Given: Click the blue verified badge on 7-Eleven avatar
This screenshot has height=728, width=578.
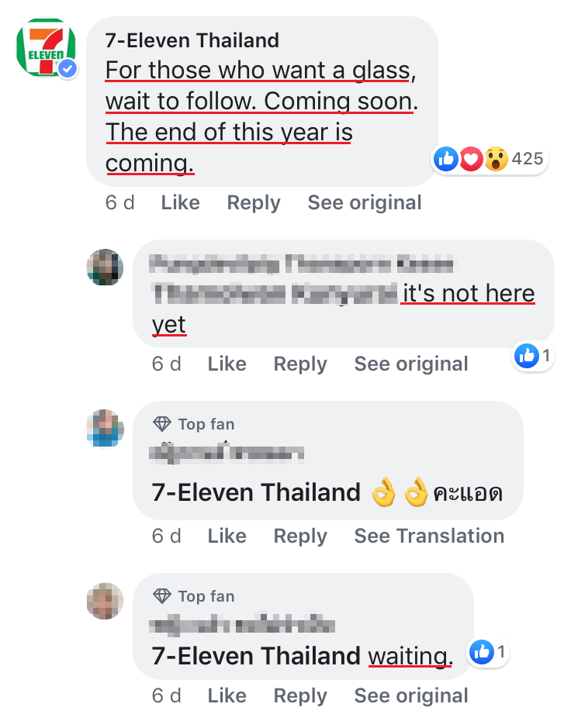Looking at the screenshot, I should pos(67,69).
